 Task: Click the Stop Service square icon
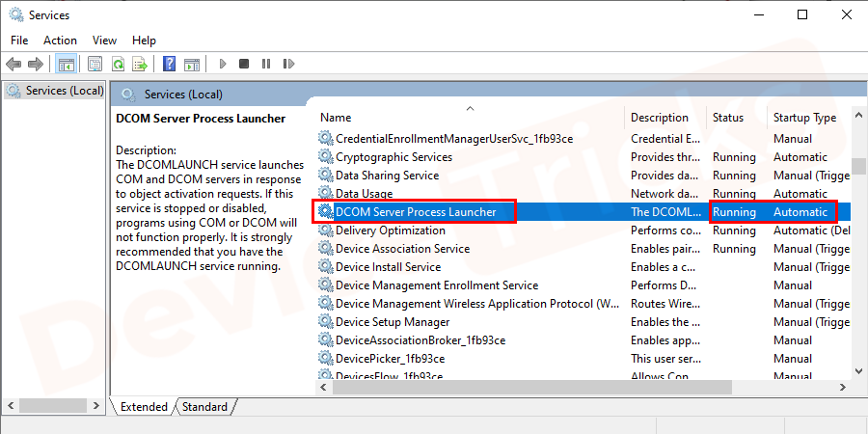pyautogui.click(x=244, y=65)
